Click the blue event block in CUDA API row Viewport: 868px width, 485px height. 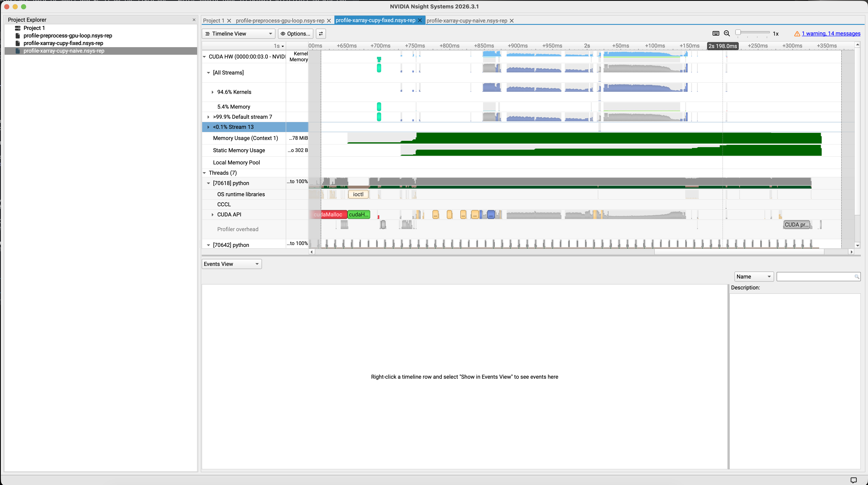(491, 215)
